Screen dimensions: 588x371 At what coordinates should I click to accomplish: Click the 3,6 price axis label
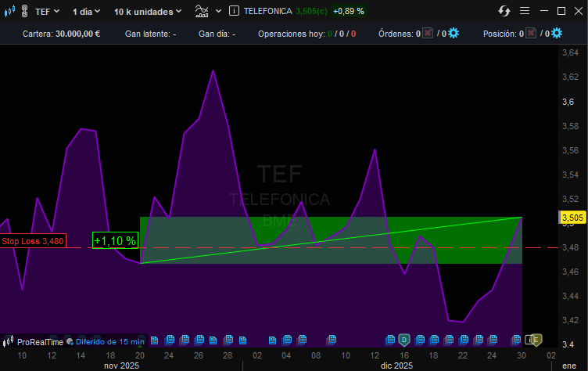[x=568, y=102]
